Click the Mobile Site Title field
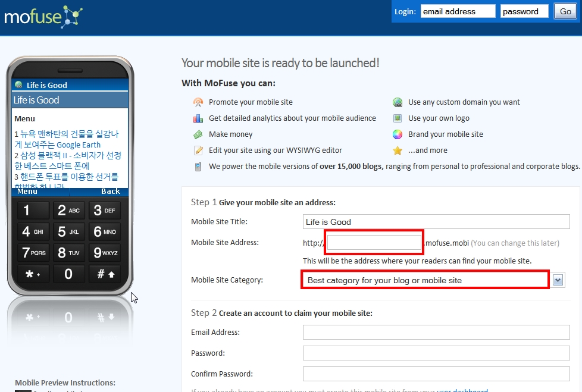 coord(436,222)
